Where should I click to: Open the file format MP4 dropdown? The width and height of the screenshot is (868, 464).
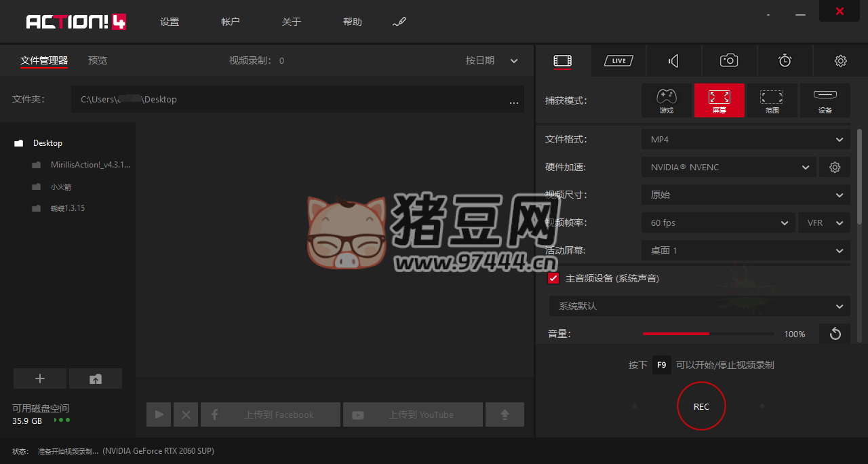(745, 139)
